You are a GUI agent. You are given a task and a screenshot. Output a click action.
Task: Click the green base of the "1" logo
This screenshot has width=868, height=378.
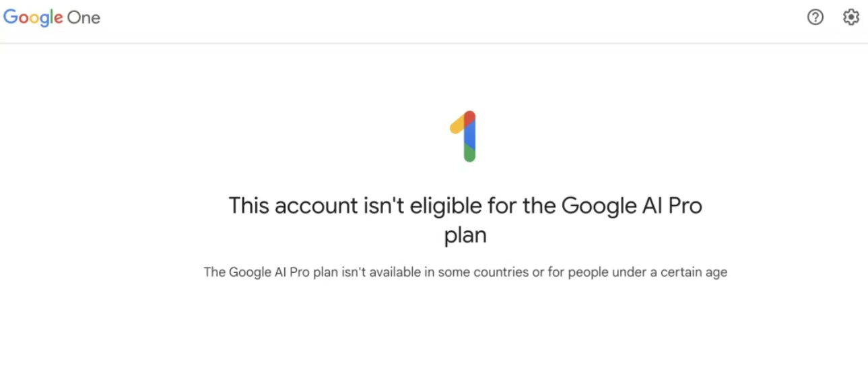pos(469,154)
